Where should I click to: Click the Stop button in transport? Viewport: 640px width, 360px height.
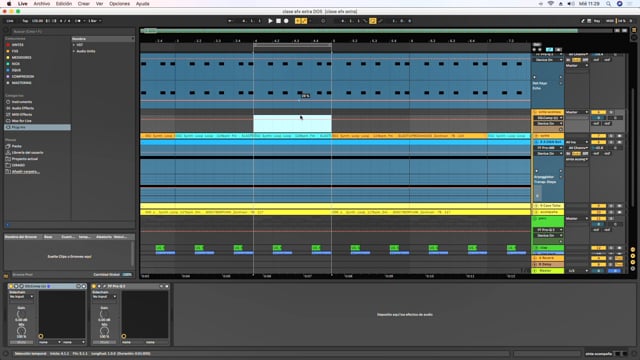(278, 21)
